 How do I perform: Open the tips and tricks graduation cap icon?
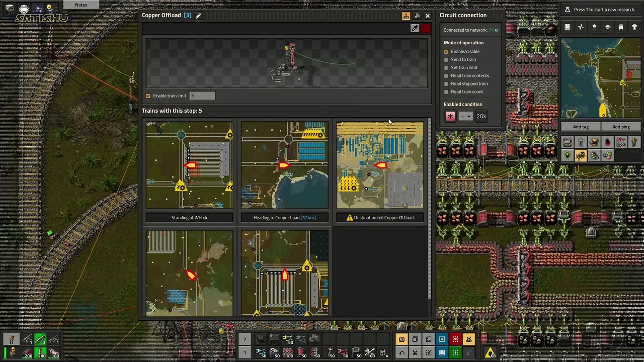tap(607, 27)
